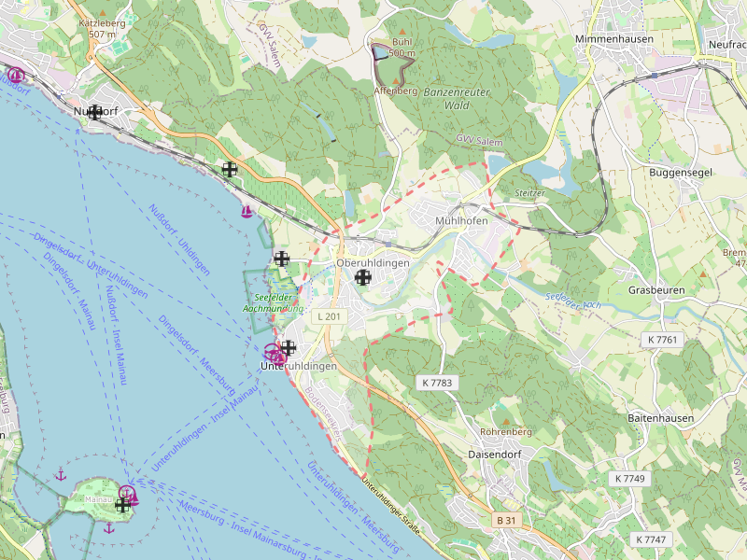Click the anchor icon northwest of Mainau
This screenshot has width=747, height=560.
pos(62,474)
